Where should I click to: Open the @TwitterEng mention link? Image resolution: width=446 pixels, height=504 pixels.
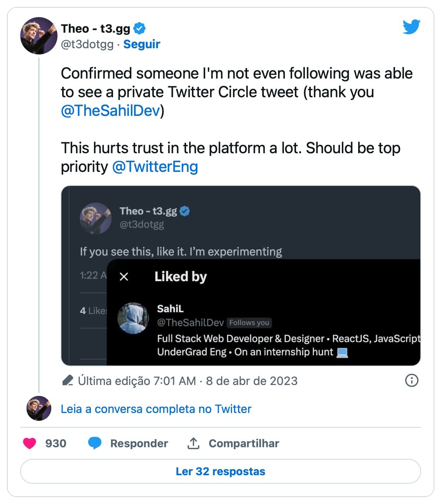(x=155, y=167)
